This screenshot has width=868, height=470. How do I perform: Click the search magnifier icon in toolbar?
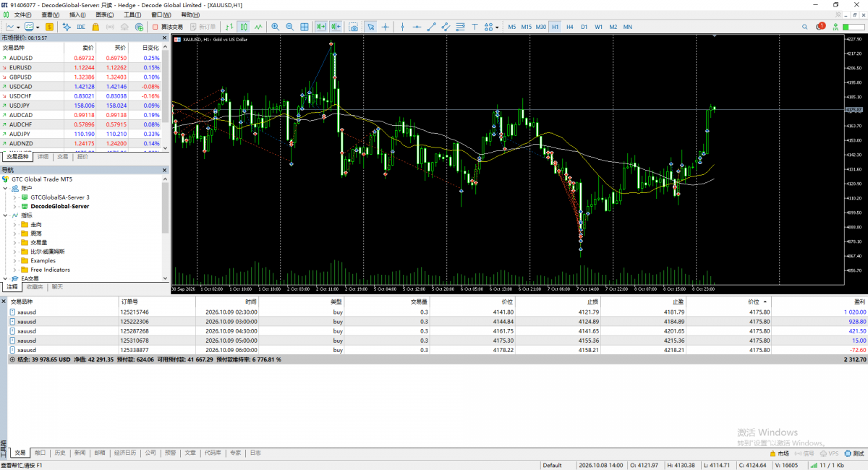(x=804, y=27)
